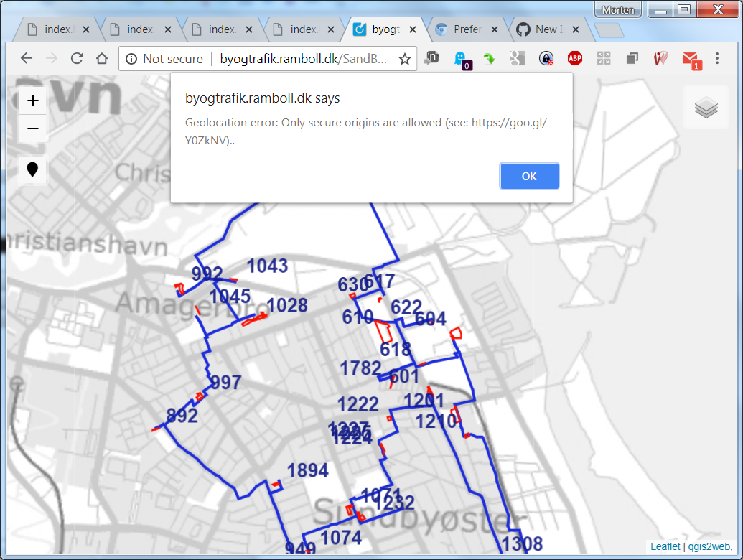
Task: Open the Adblock Plus extension
Action: 574,58
